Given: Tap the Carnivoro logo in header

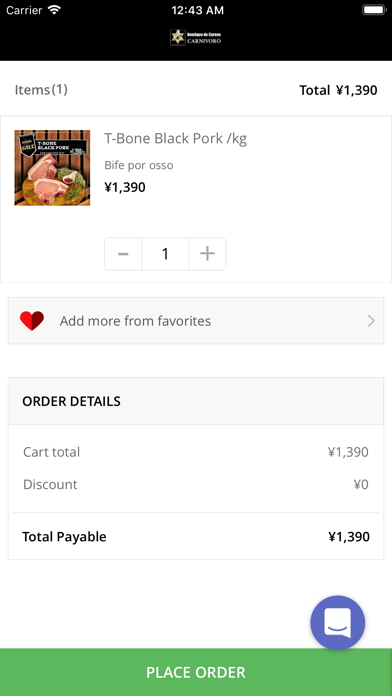Looking at the screenshot, I should point(196,38).
